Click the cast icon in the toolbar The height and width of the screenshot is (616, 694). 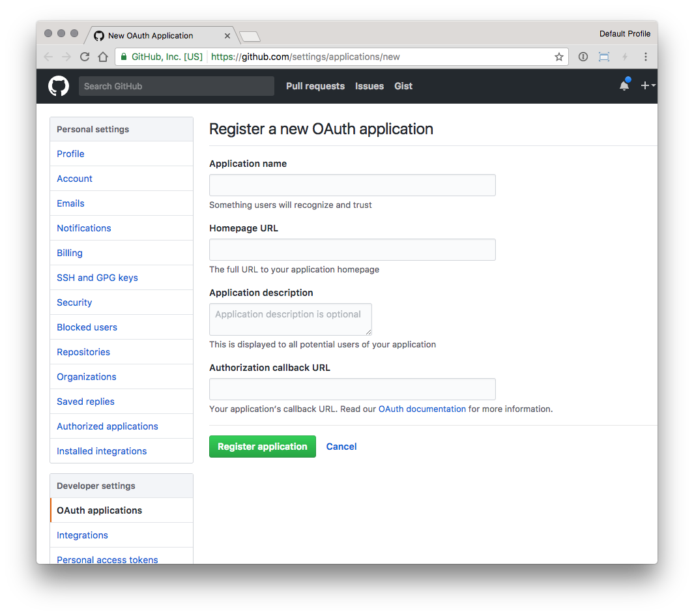click(x=603, y=57)
